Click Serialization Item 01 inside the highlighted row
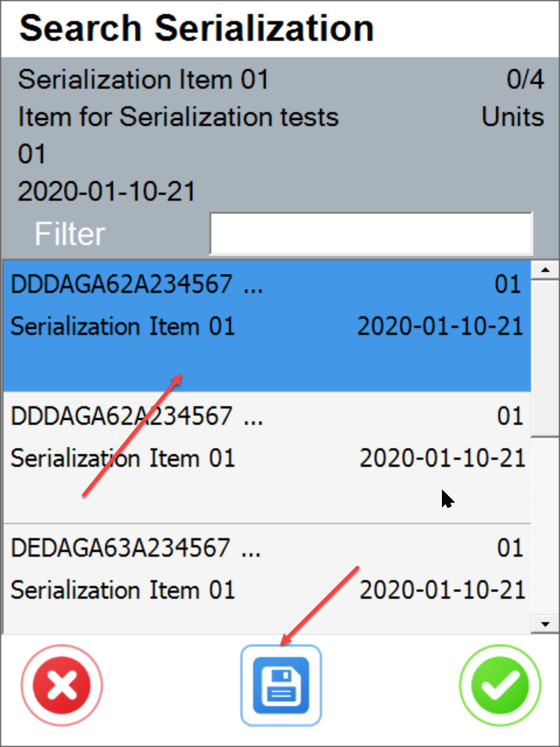This screenshot has width=560, height=747. click(124, 326)
